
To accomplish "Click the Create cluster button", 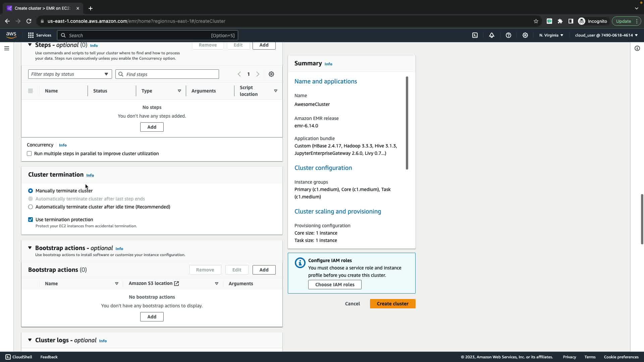I will (x=392, y=304).
